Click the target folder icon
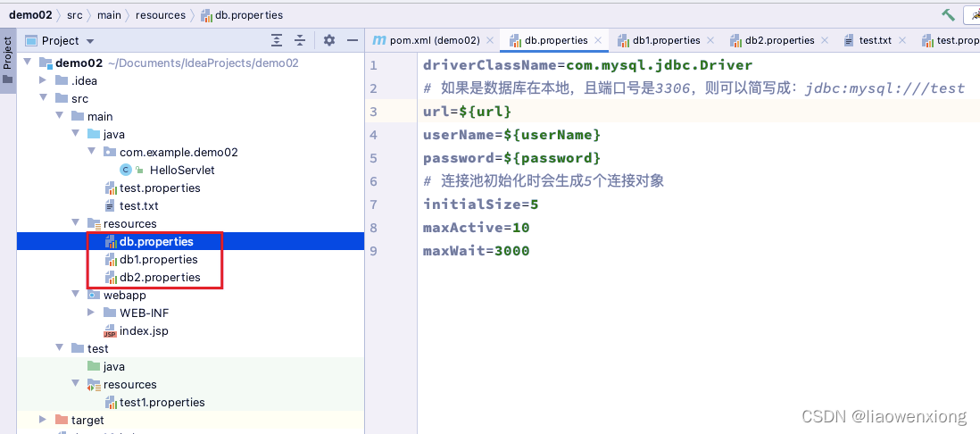 coord(62,420)
